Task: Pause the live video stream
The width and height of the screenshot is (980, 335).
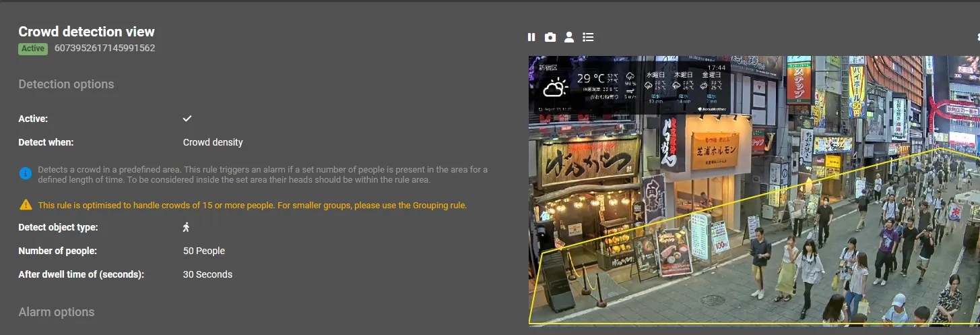Action: tap(531, 37)
